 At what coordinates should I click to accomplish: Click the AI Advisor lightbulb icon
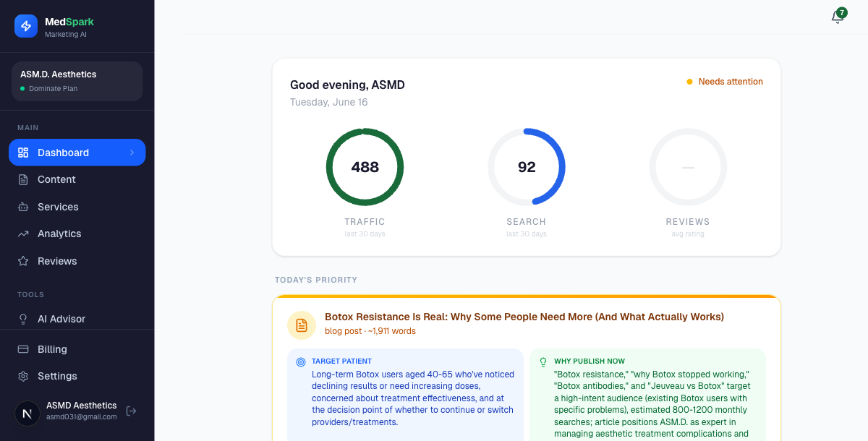click(23, 319)
